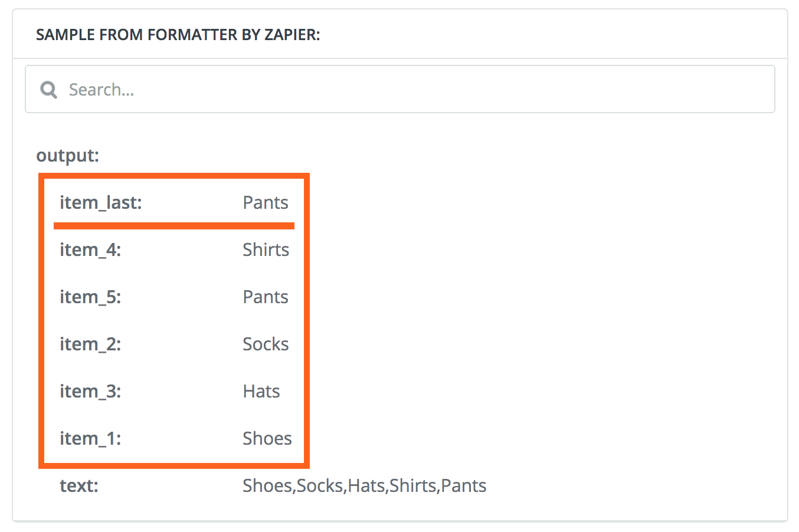Image resolution: width=799 pixels, height=532 pixels.
Task: Click the left edge of the orange highlight box
Action: coord(41,321)
